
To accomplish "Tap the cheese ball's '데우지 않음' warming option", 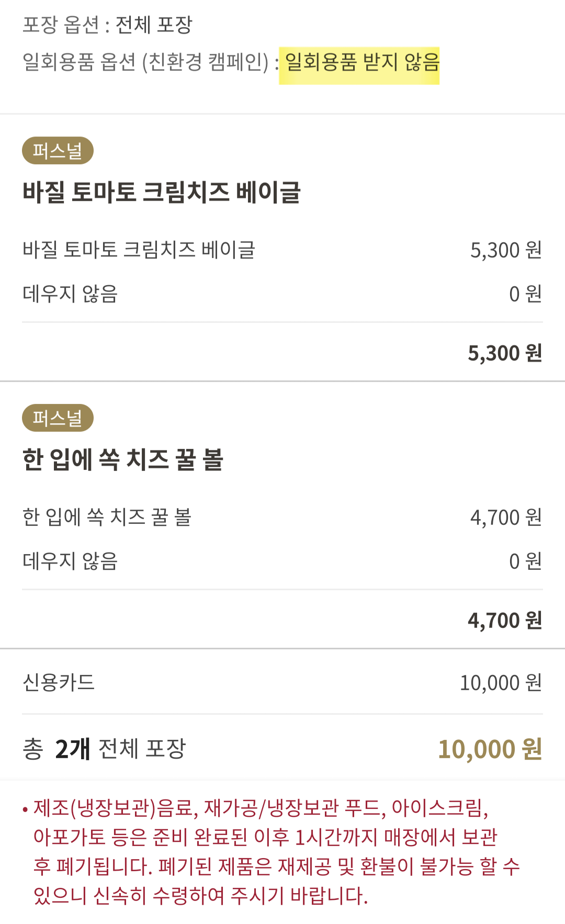I will pyautogui.click(x=70, y=561).
